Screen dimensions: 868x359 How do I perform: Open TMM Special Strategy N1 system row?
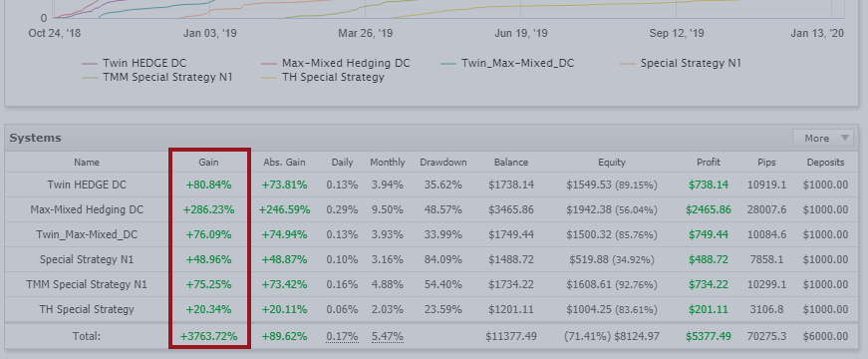point(87,285)
